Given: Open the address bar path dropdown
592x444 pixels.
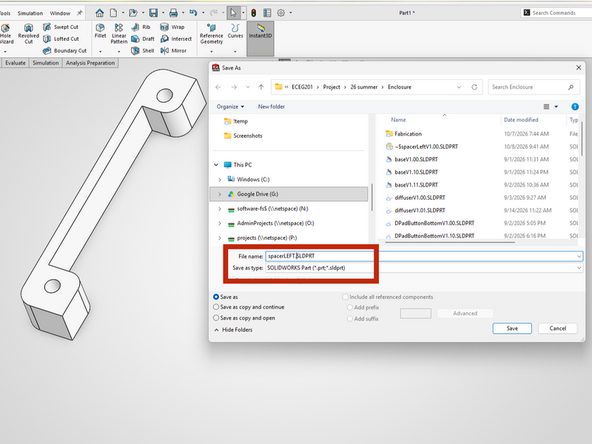Looking at the screenshot, I should [x=459, y=87].
